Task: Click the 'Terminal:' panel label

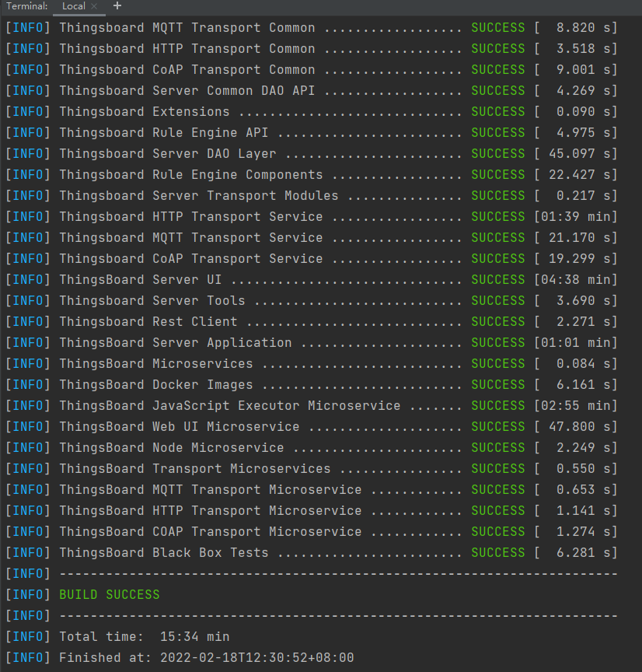Action: click(27, 6)
